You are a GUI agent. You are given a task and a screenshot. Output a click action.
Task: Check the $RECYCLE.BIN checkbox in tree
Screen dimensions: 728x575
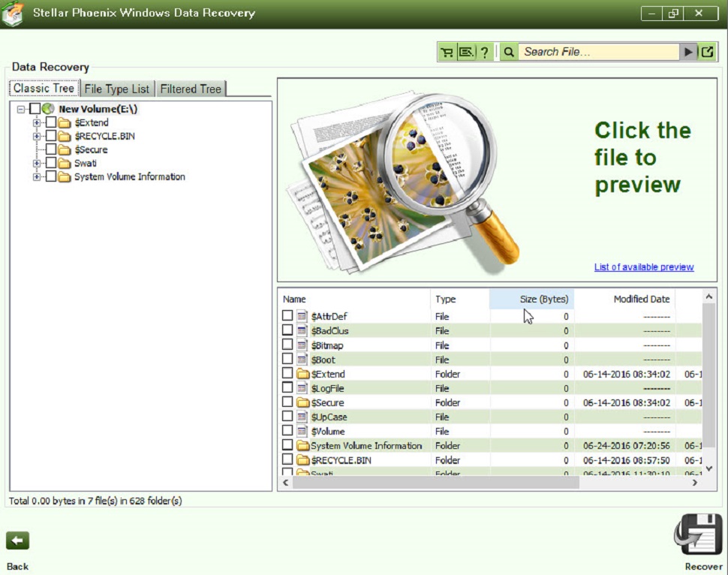(51, 136)
